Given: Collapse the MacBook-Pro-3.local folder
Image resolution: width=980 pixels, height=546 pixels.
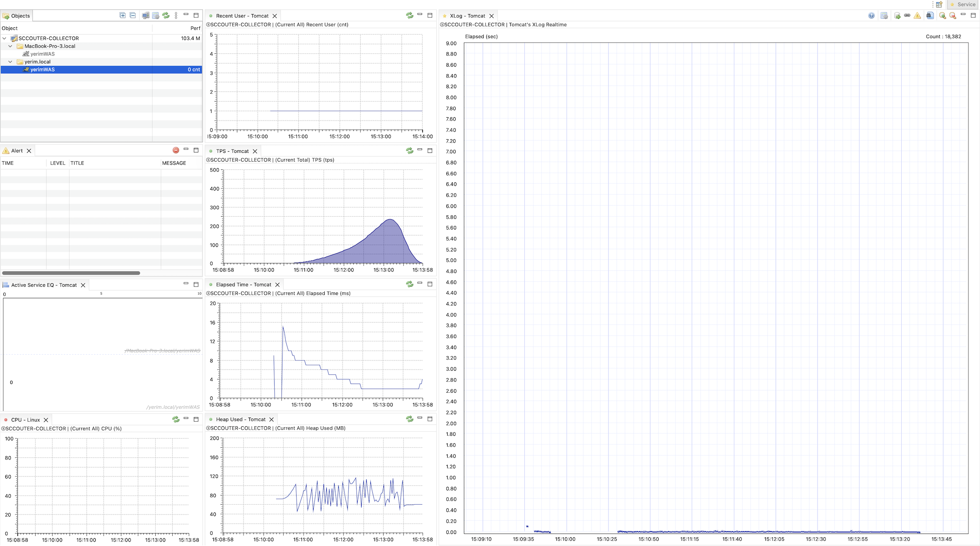Looking at the screenshot, I should tap(10, 46).
